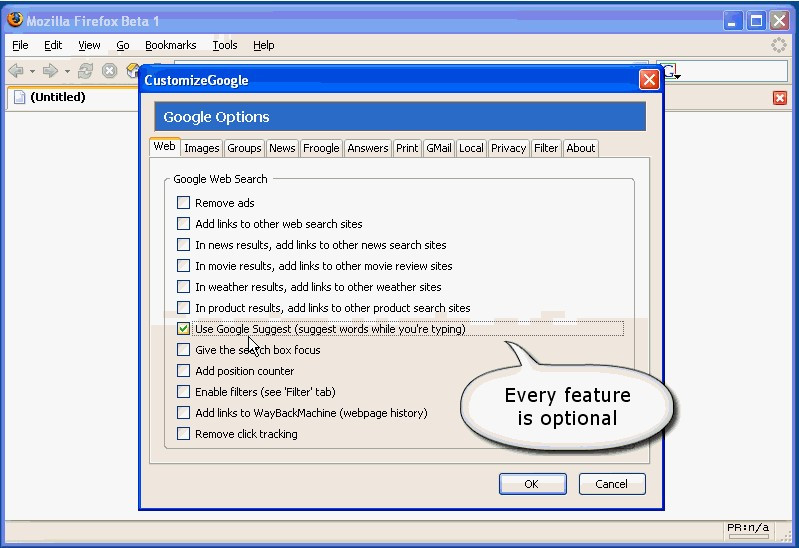The height and width of the screenshot is (548, 799).
Task: Open the Edit menu
Action: [x=53, y=45]
